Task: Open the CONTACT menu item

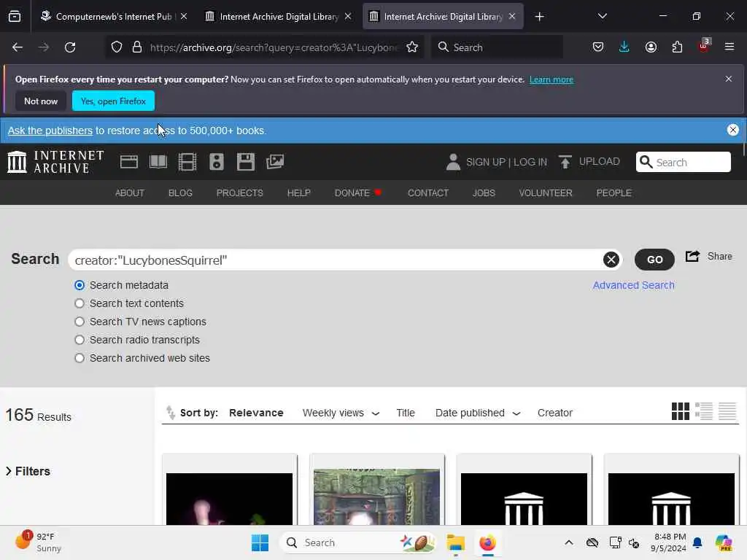Action: [x=427, y=192]
